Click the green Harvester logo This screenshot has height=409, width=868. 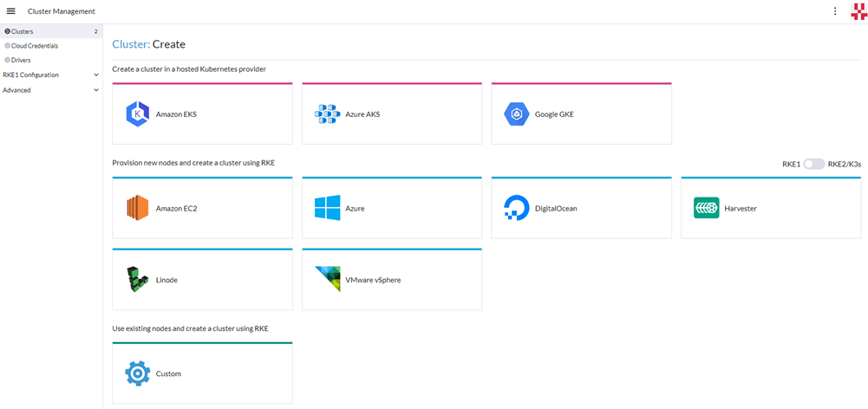click(707, 208)
